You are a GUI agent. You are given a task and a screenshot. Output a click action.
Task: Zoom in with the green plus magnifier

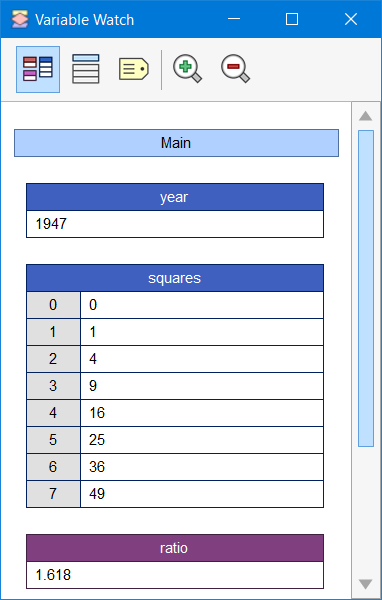point(187,69)
